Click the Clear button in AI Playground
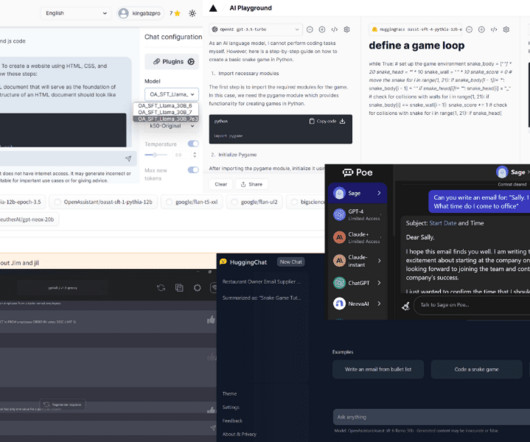The height and width of the screenshot is (442, 530). coord(221,184)
